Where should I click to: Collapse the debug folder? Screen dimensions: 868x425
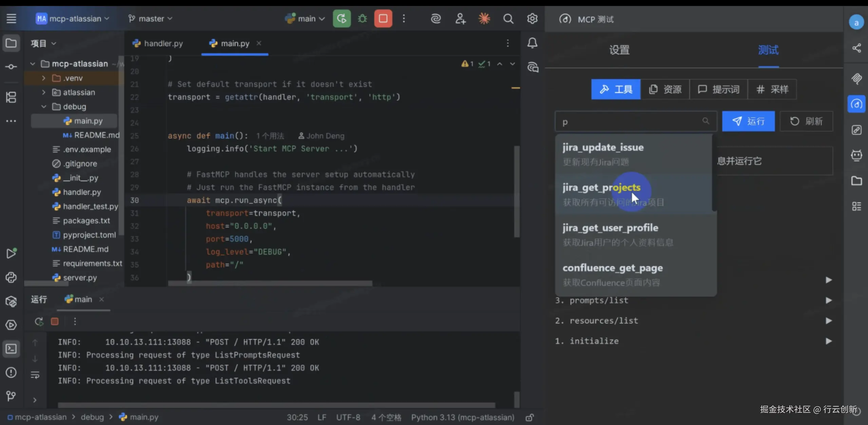coord(43,106)
